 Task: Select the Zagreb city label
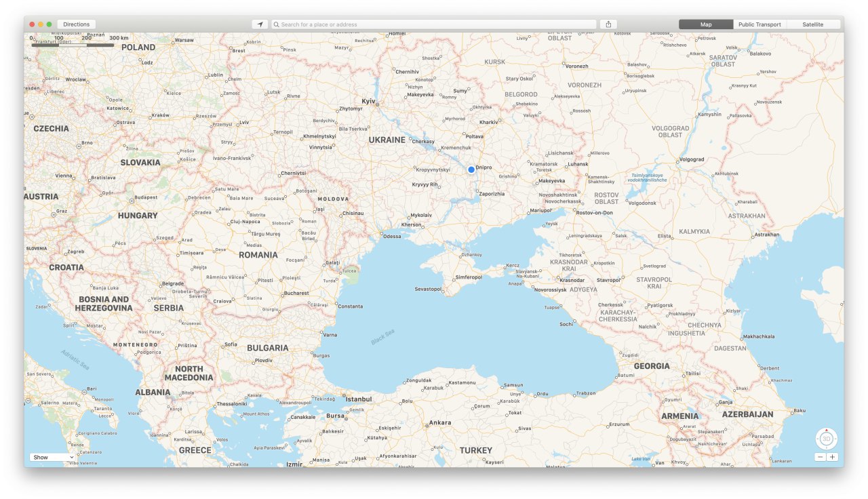(75, 252)
